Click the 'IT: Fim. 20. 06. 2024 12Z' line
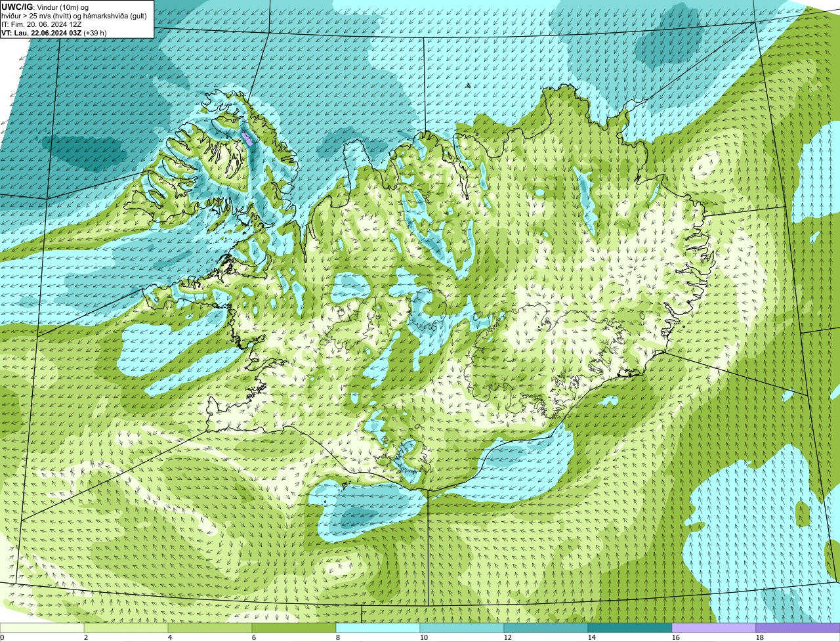The height and width of the screenshot is (642, 840). (41, 24)
